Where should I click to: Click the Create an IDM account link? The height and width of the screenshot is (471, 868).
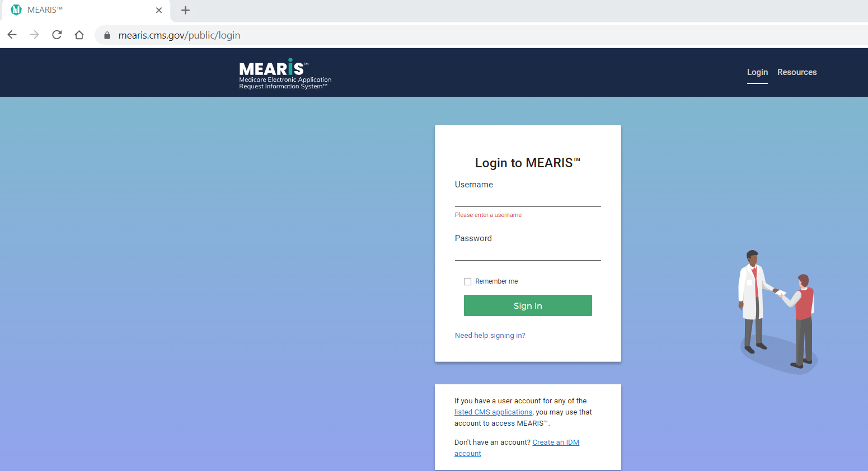point(555,442)
